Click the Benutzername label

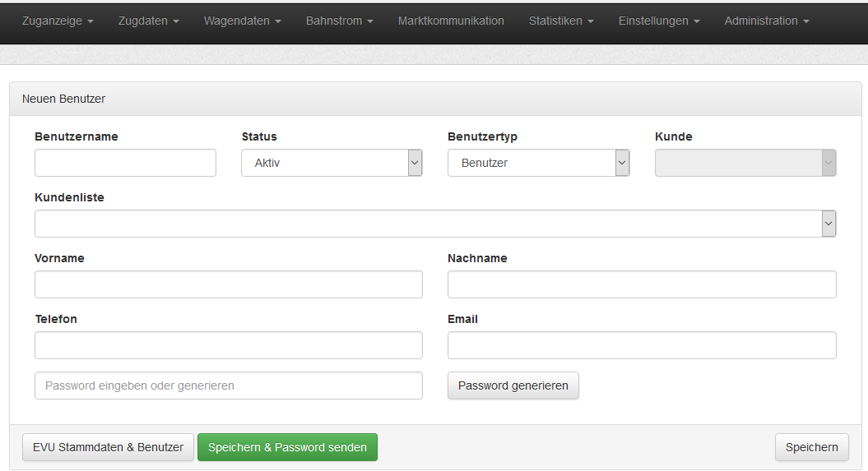[x=77, y=136]
